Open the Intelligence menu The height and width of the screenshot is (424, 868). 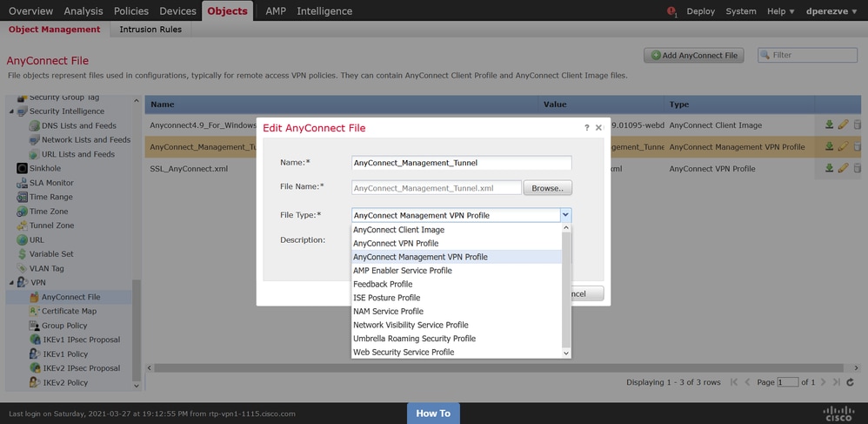324,11
